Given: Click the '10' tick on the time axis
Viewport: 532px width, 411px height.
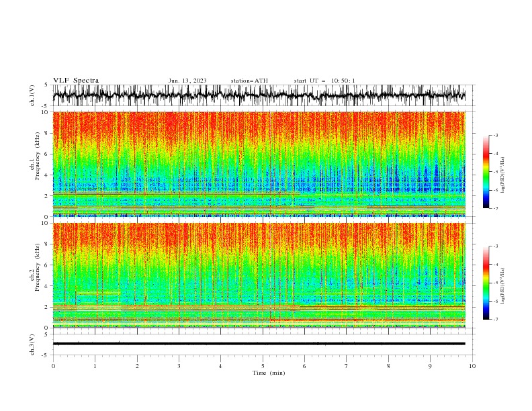Looking at the screenshot, I should tap(472, 366).
